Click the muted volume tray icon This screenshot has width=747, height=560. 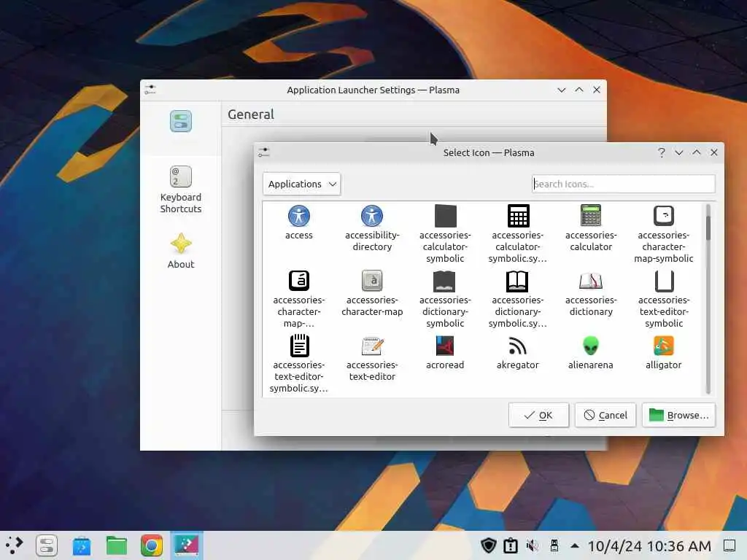pyautogui.click(x=532, y=545)
